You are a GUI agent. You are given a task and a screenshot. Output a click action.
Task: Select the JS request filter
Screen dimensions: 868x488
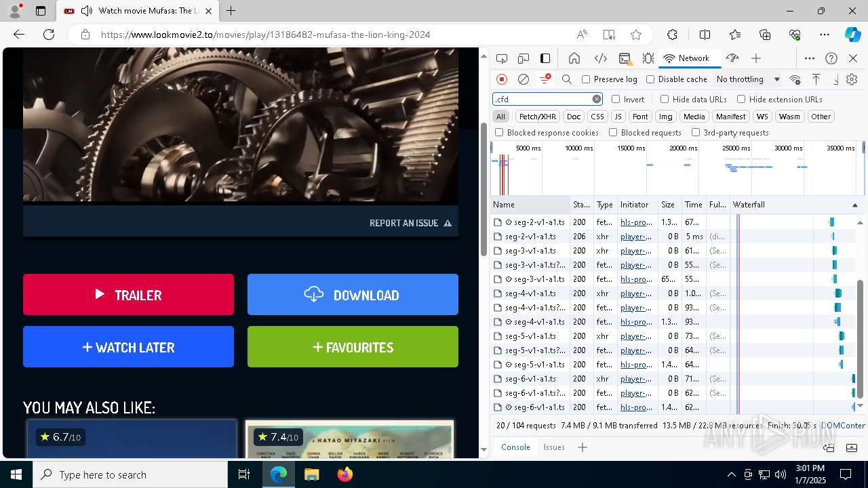pos(618,117)
